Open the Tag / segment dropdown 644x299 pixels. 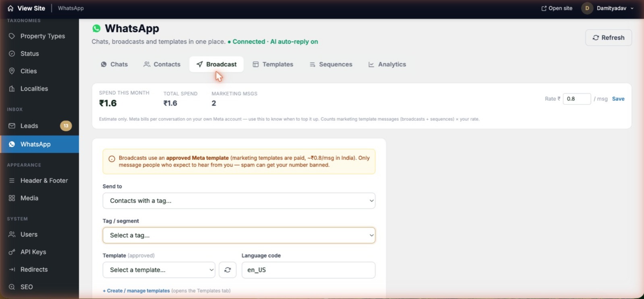239,235
